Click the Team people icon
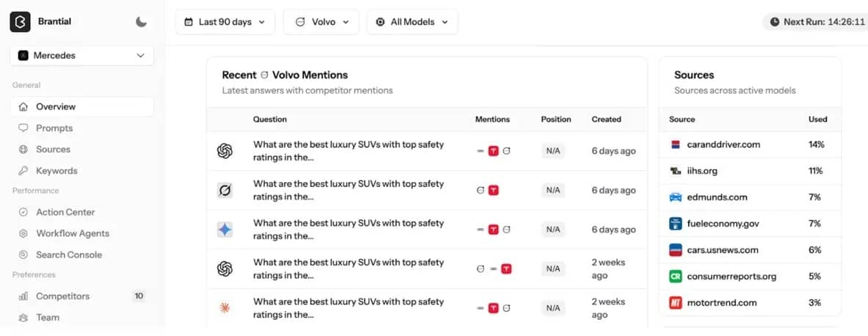 [x=23, y=318]
